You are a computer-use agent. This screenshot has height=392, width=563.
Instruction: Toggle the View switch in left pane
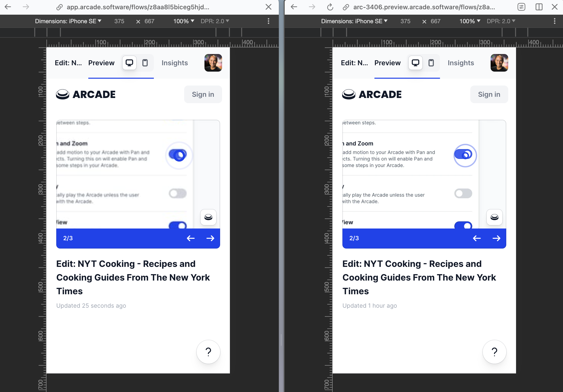[178, 225]
